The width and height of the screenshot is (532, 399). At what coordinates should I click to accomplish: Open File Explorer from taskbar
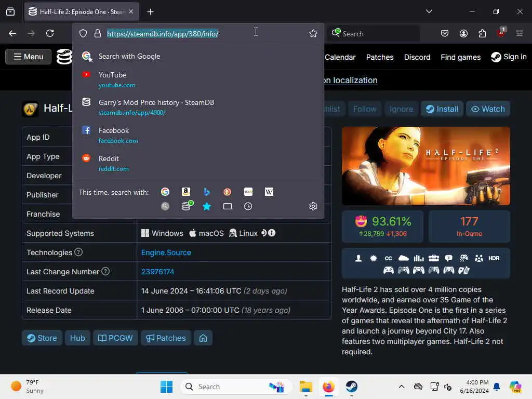click(305, 387)
